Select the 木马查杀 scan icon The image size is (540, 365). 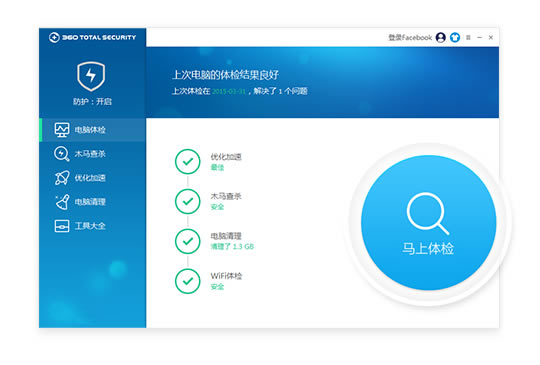pos(62,154)
